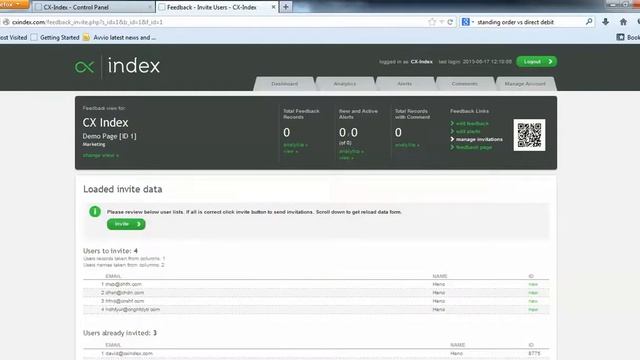Bookmark this page with the star icon
Image resolution: width=640 pixels, height=360 pixels.
[x=432, y=22]
